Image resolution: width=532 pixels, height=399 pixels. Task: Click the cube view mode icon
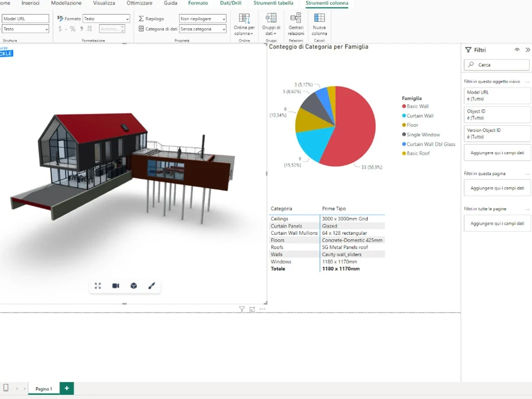[x=134, y=286]
